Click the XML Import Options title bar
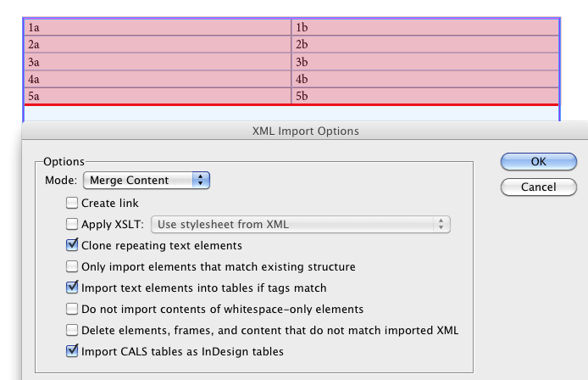The height and width of the screenshot is (380, 588). (305, 131)
